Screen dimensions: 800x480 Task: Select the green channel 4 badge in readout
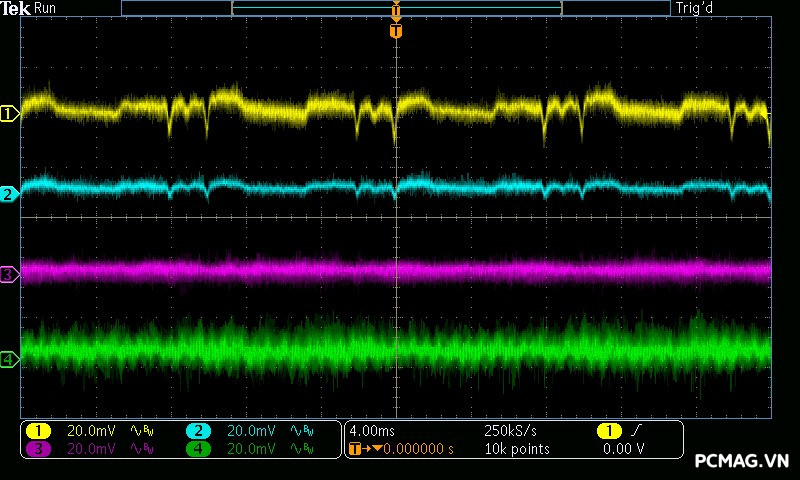coord(199,449)
